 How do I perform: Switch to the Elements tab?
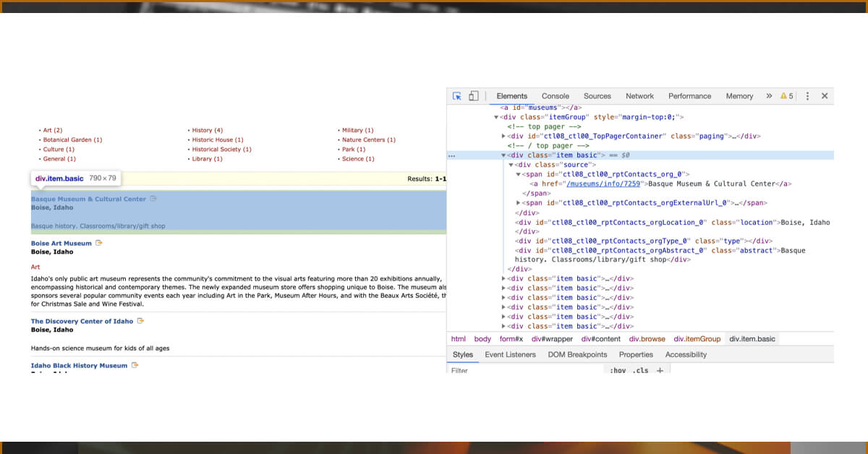click(512, 96)
